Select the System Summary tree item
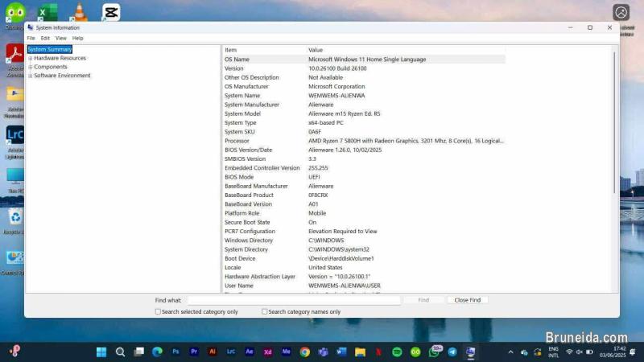Viewport: 644px width, 362px height. coord(50,49)
